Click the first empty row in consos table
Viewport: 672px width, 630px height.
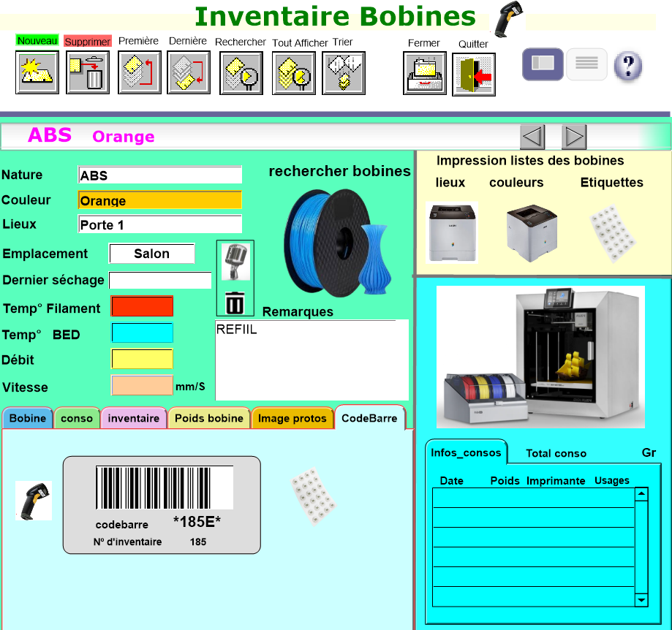tap(533, 498)
